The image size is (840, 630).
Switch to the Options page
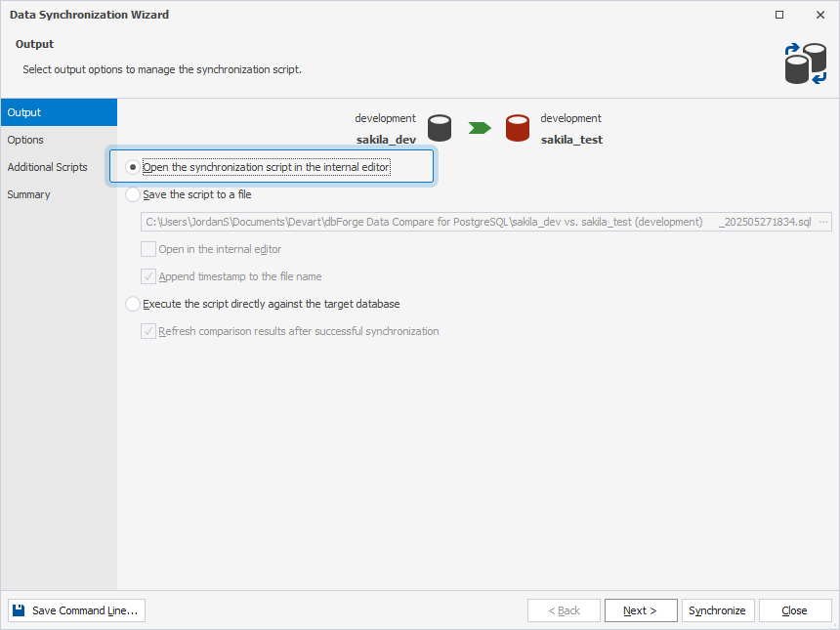click(25, 140)
